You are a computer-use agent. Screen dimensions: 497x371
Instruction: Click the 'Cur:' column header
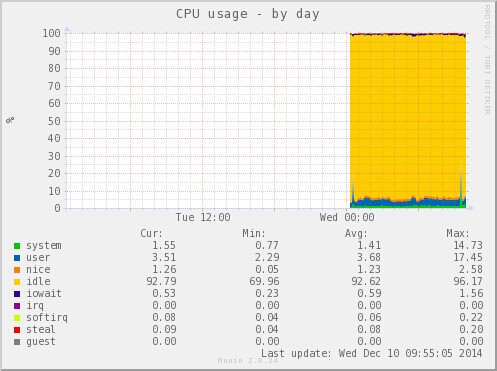tap(151, 233)
